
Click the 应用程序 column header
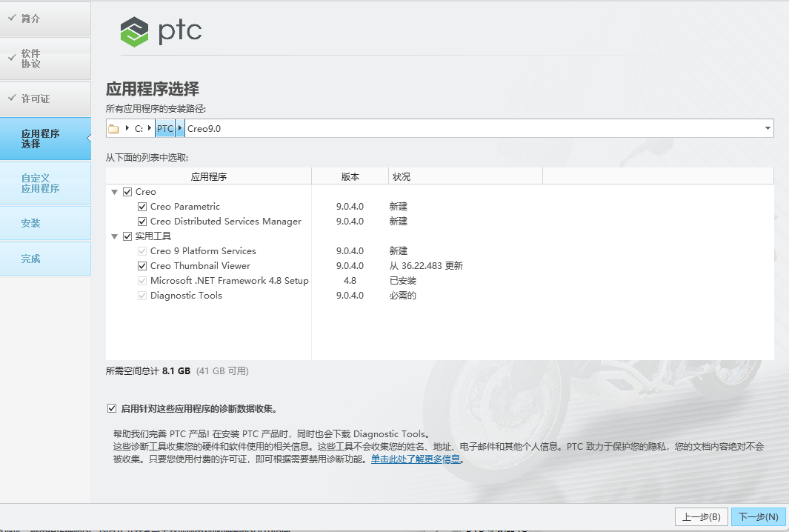coord(209,176)
